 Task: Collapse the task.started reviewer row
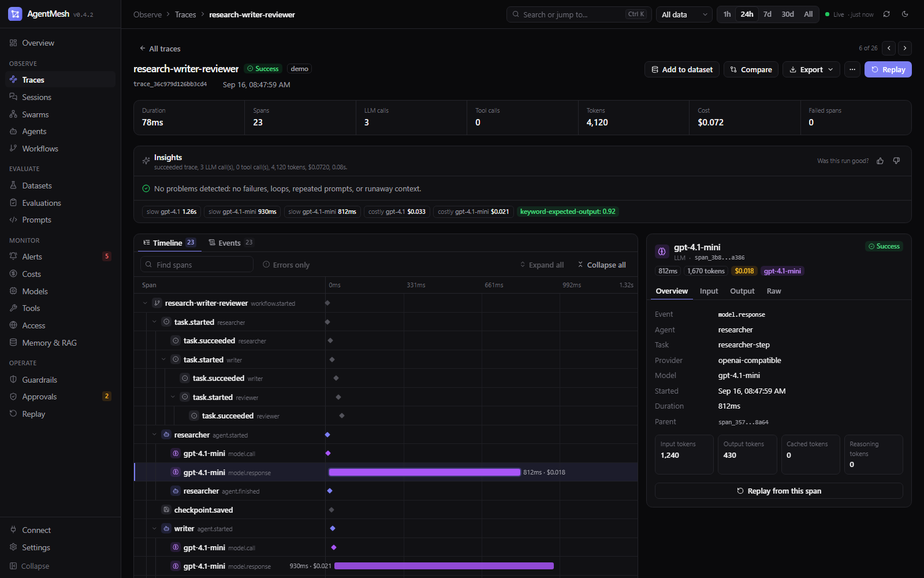173,397
